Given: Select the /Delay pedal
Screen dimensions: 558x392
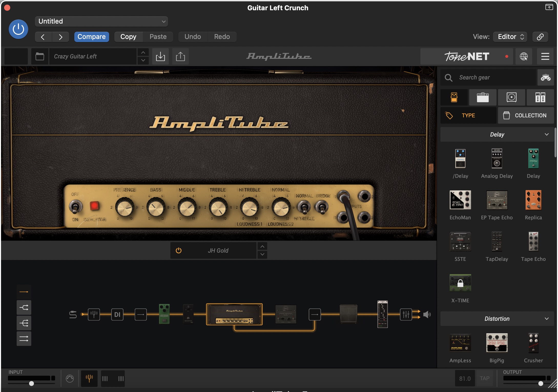Looking at the screenshot, I should click(x=460, y=159).
